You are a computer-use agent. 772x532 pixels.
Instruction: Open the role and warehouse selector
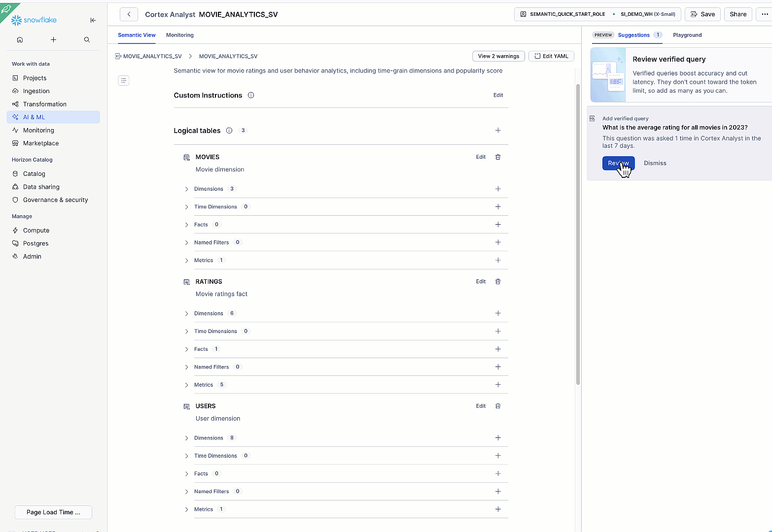597,14
